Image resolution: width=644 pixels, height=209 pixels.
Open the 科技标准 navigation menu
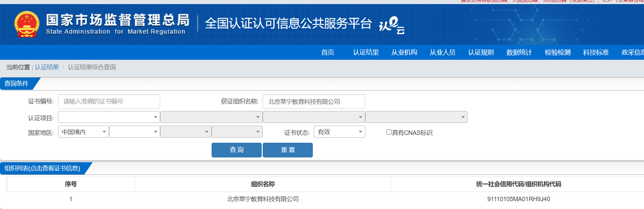596,52
